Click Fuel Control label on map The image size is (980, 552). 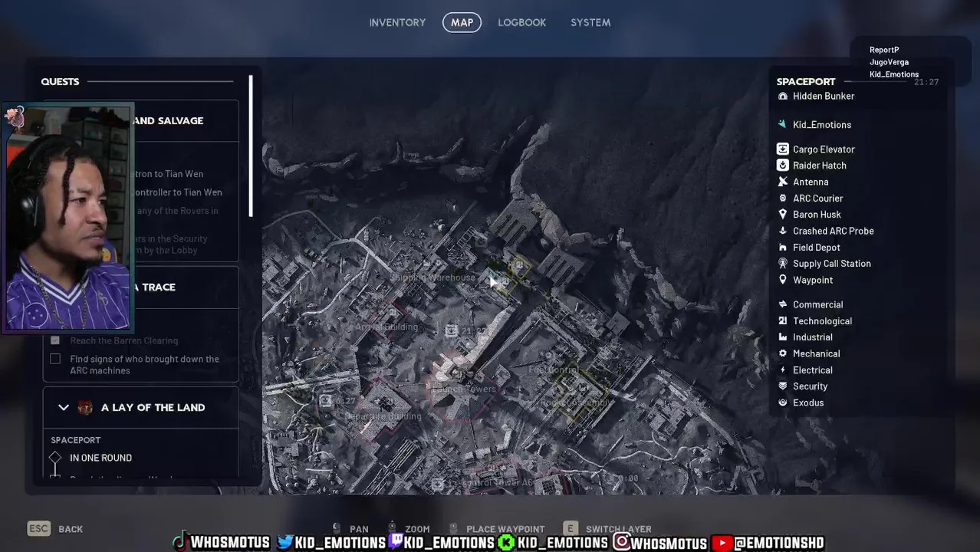click(554, 370)
